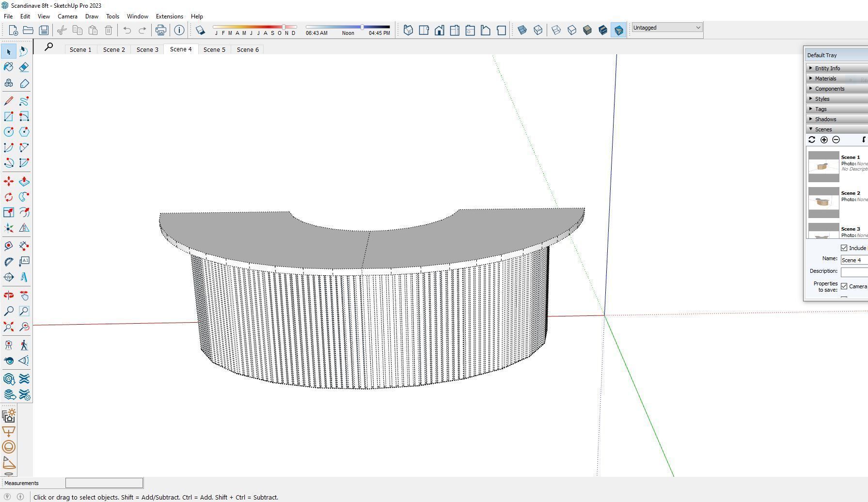Collapse the Scenes panel
This screenshot has height=502, width=868.
pyautogui.click(x=837, y=129)
